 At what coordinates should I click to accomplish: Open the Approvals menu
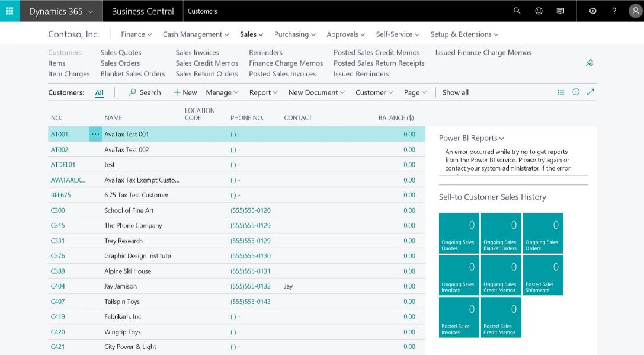pyautogui.click(x=345, y=34)
